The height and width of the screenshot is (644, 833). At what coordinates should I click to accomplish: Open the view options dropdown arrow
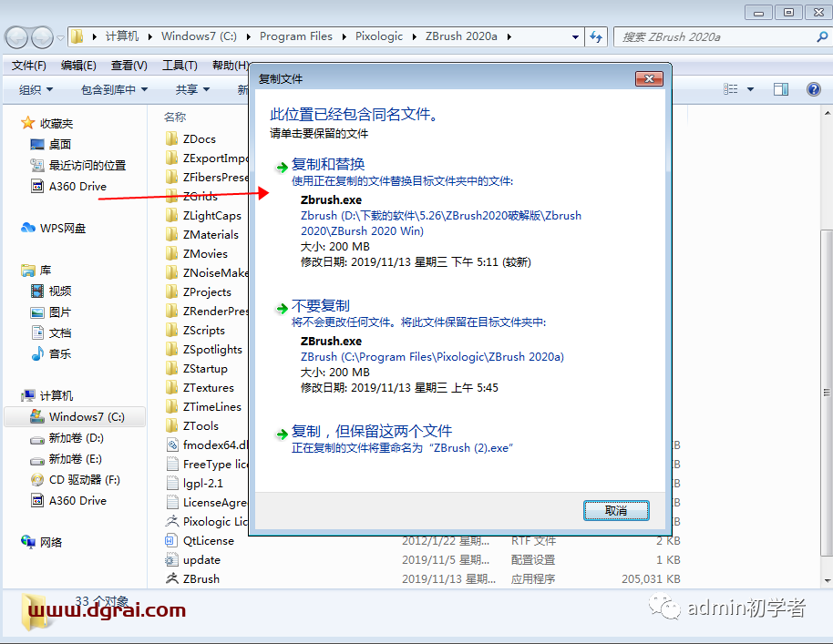[x=751, y=89]
